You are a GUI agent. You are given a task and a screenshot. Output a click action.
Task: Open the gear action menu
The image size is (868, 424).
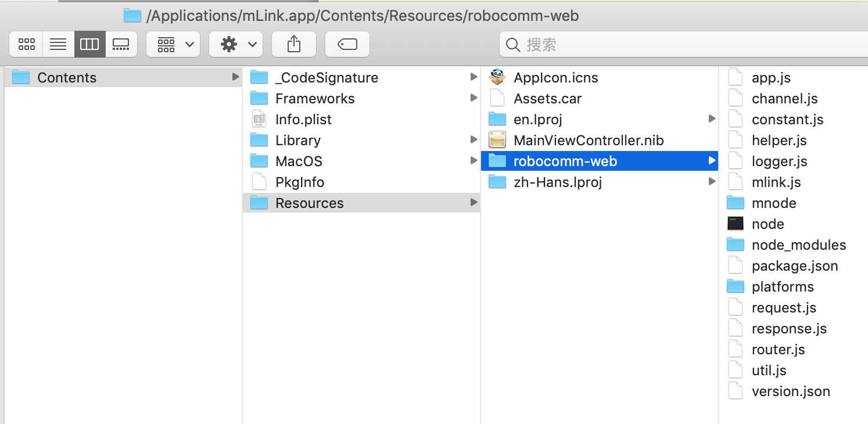236,44
